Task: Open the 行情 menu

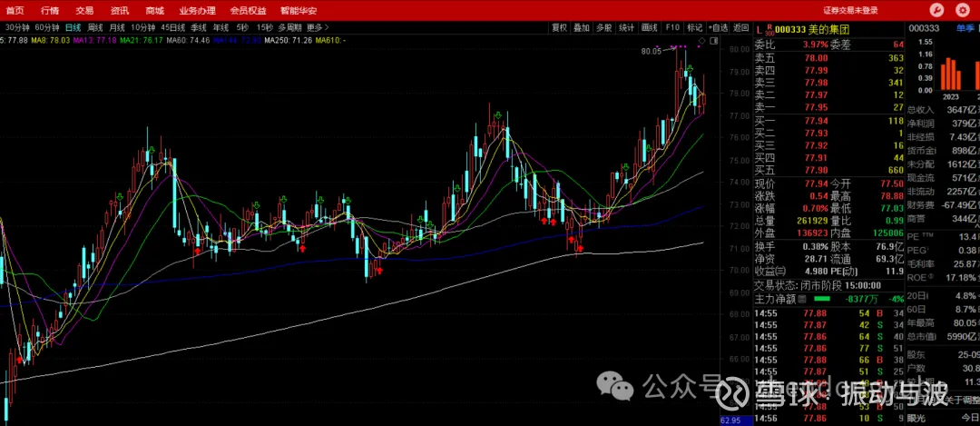Action: pyautogui.click(x=49, y=11)
